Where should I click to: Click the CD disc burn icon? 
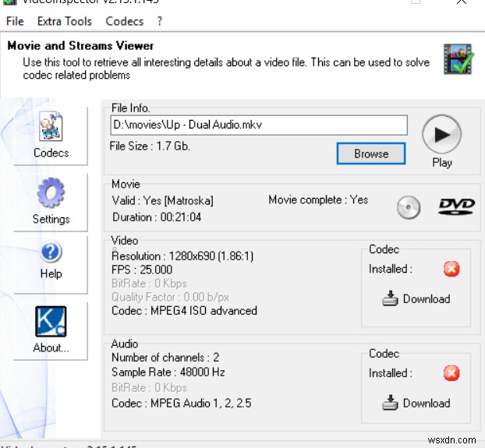409,207
